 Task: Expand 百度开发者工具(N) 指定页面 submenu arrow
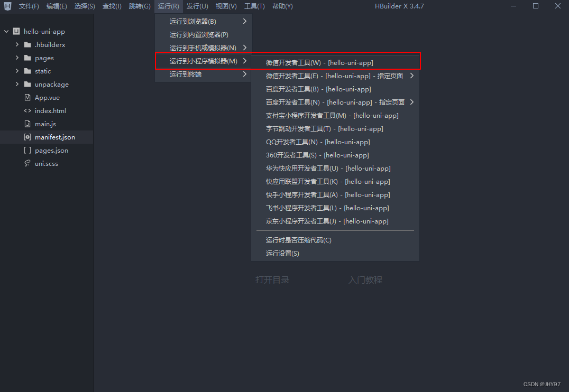tap(412, 102)
